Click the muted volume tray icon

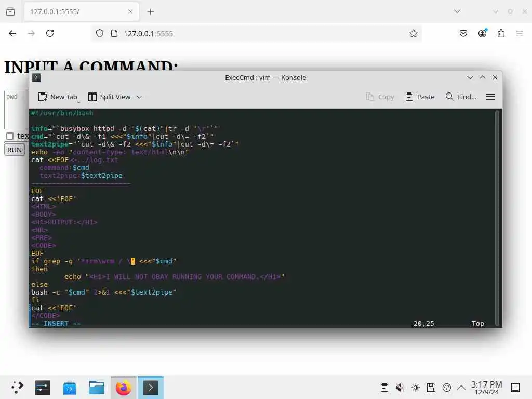400,388
